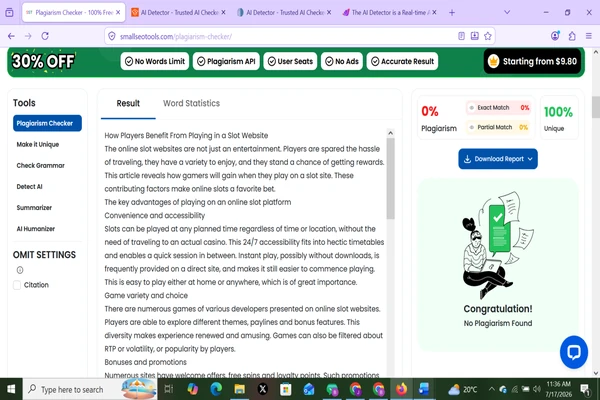Open the list all tabs chevron
The image size is (600, 400).
click(x=507, y=12)
